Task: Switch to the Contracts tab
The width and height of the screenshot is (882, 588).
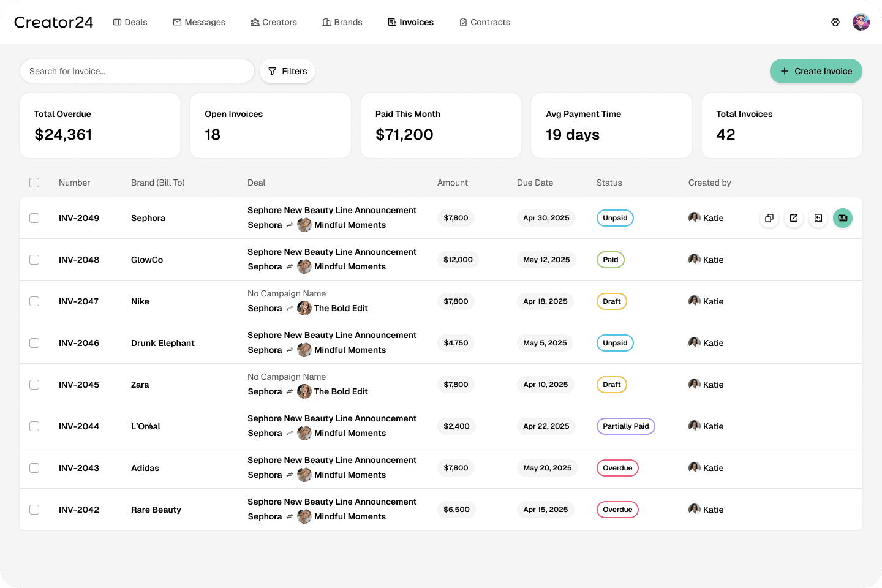Action: click(x=484, y=22)
